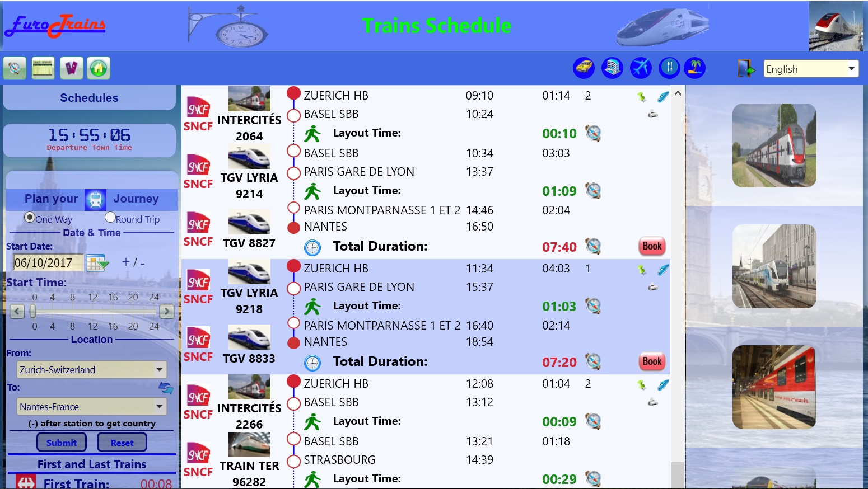Open the palm tree vacation icon
This screenshot has width=868, height=489.
point(695,68)
